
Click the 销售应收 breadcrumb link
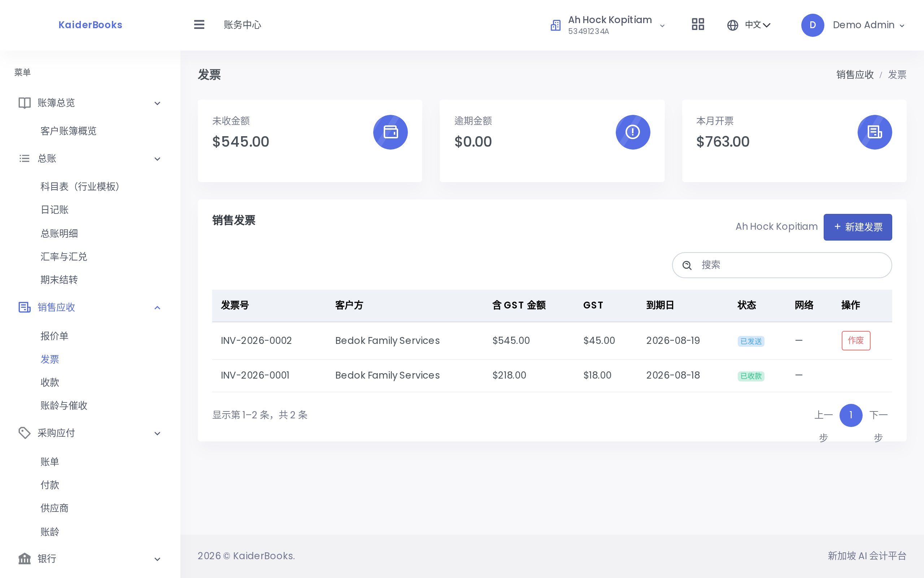tap(855, 74)
